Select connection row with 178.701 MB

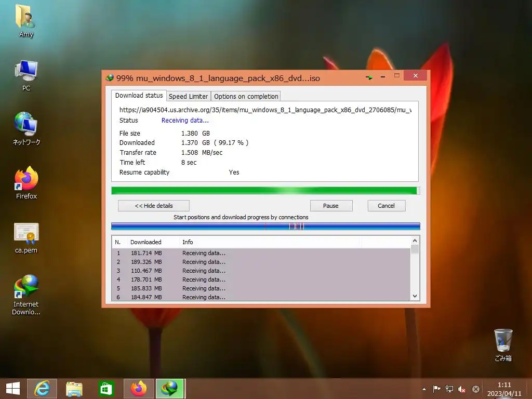point(261,280)
